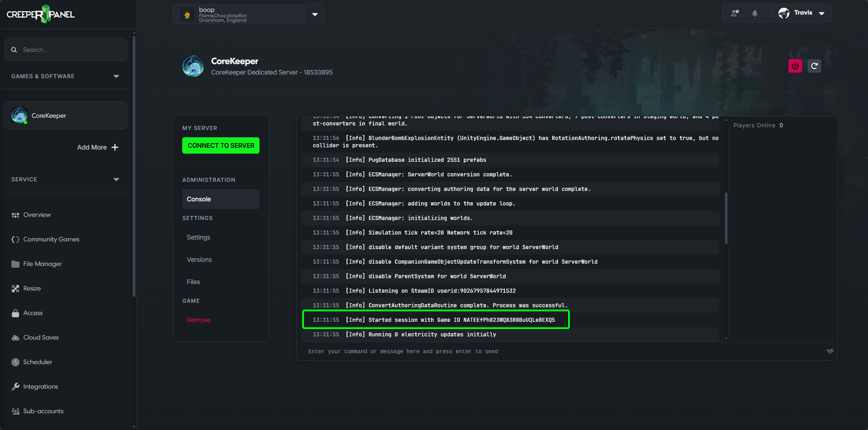
Task: Click the restart server icon
Action: pyautogui.click(x=814, y=66)
